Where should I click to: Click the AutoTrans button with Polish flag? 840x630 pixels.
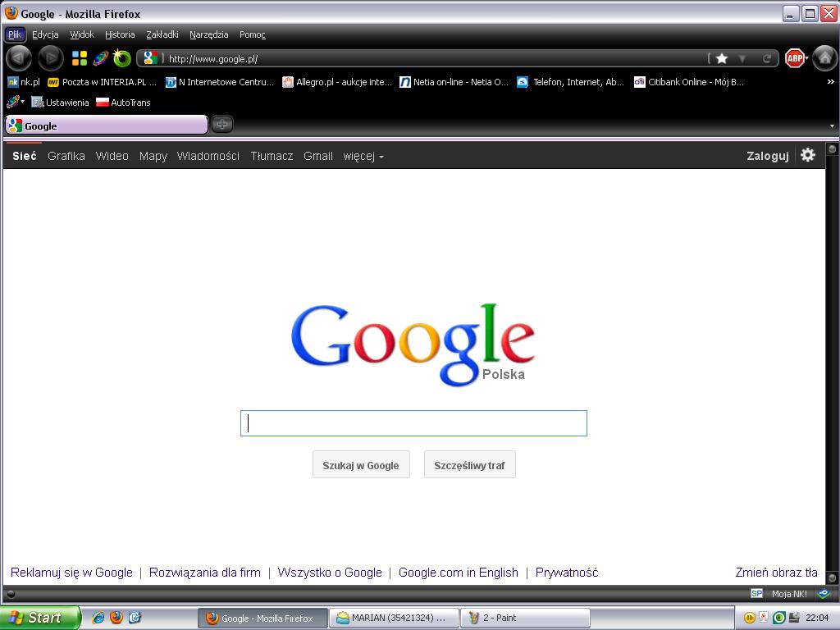[123, 103]
